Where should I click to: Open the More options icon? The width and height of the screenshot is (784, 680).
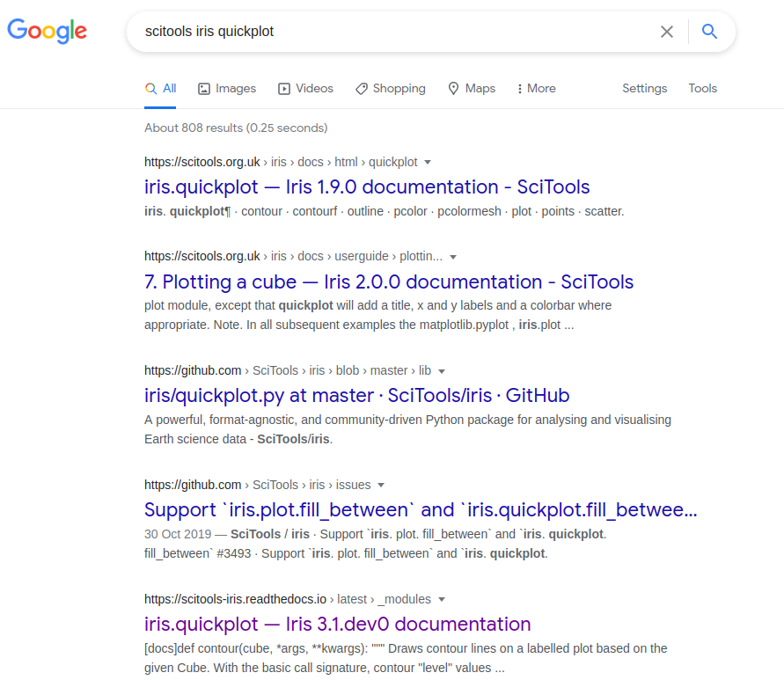click(522, 88)
